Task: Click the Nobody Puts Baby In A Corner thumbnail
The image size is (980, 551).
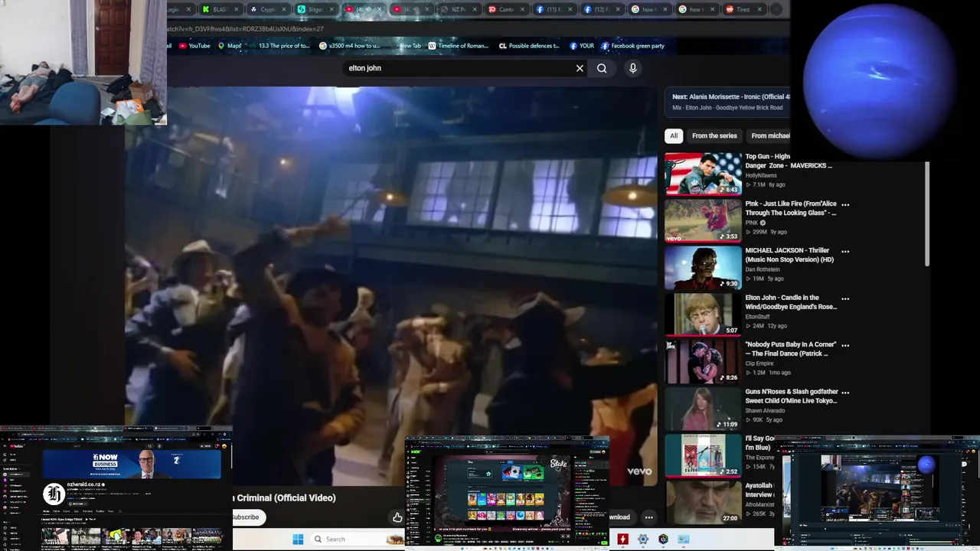Action: click(x=703, y=362)
